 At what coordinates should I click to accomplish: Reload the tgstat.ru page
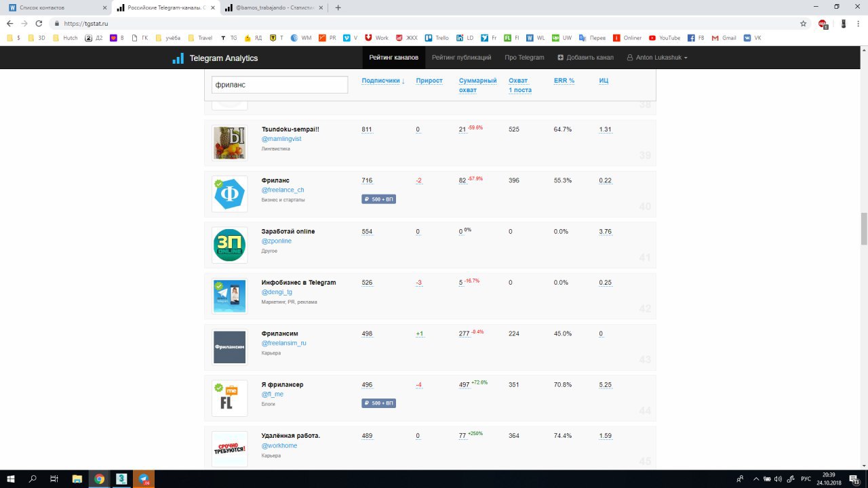point(39,23)
